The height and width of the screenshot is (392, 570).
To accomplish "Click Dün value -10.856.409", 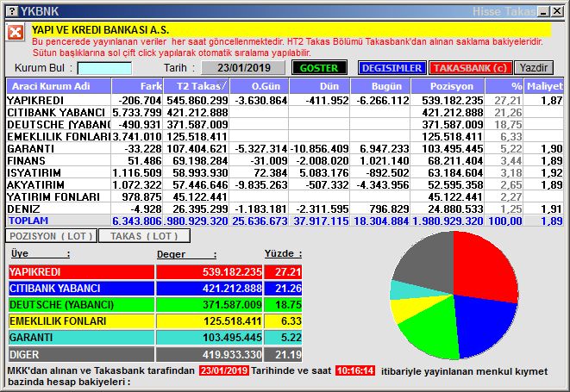I will point(320,148).
